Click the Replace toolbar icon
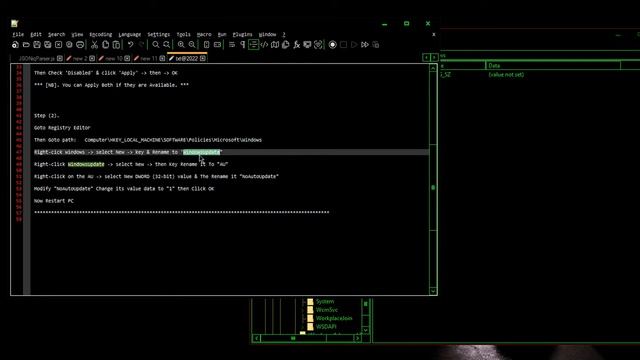The width and height of the screenshot is (640, 360). point(167,44)
